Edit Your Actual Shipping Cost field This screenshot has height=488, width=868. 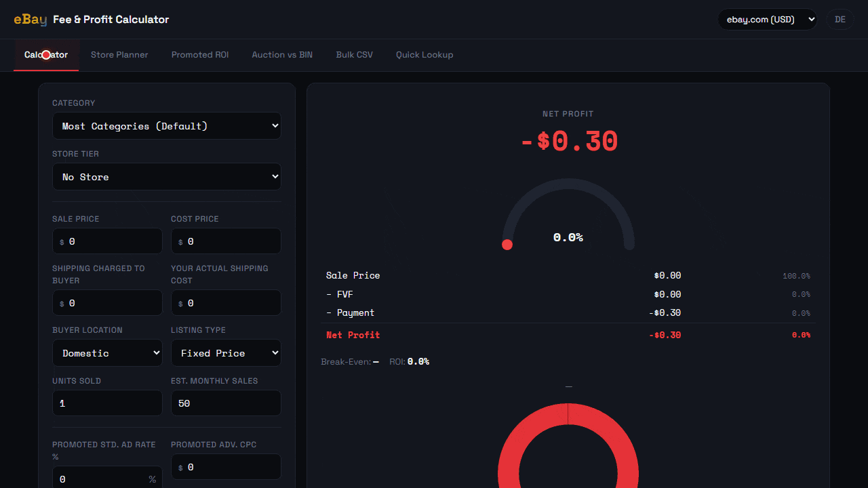coord(226,303)
